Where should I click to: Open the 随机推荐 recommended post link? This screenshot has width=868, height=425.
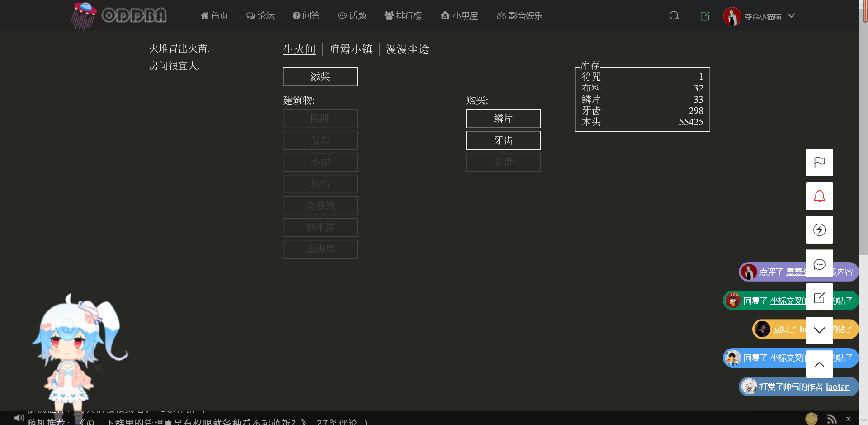(x=197, y=422)
